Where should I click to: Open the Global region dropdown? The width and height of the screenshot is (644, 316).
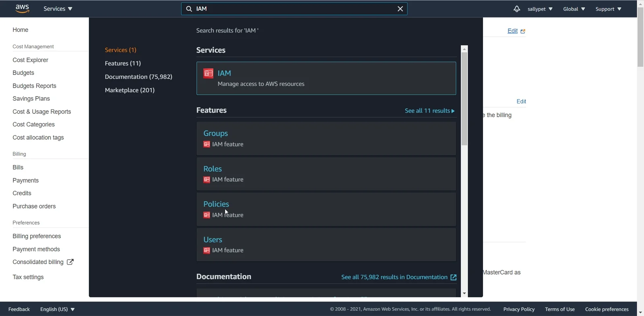click(x=574, y=9)
